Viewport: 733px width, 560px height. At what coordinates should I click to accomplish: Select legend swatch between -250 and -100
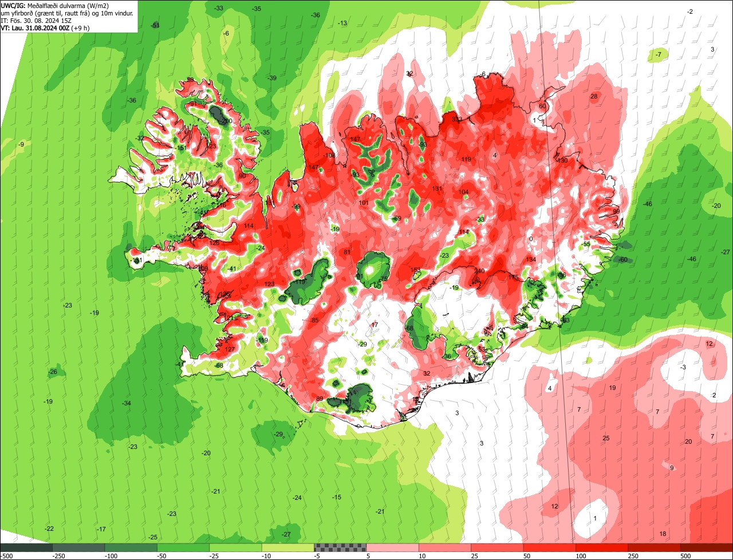click(x=78, y=547)
